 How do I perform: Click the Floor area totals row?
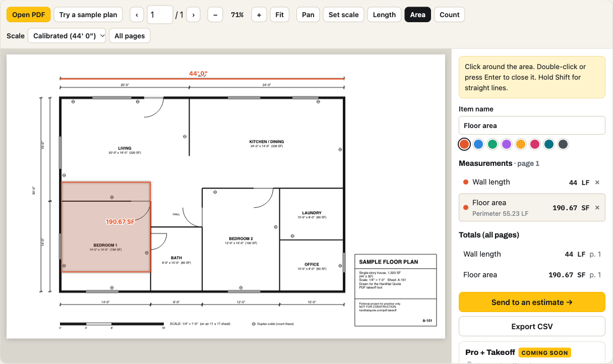pyautogui.click(x=532, y=275)
